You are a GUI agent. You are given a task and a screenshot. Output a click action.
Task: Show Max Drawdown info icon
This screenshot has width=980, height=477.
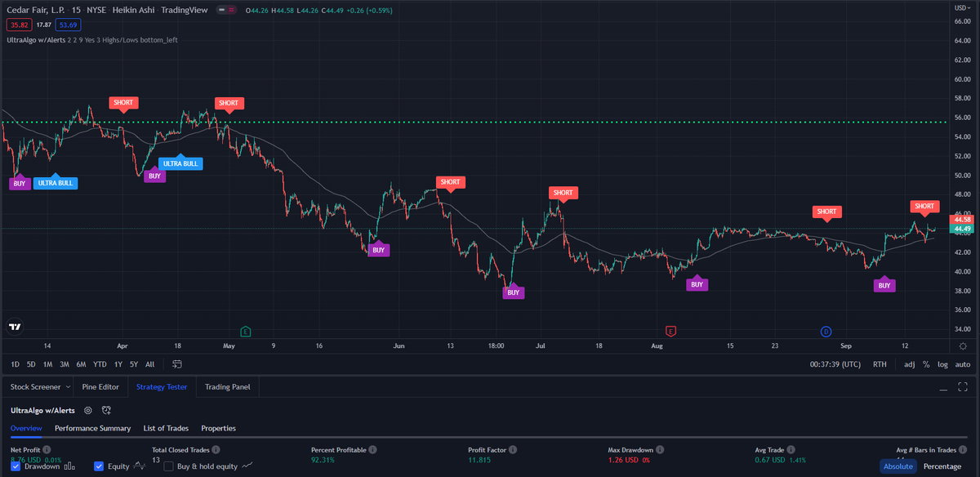click(660, 449)
